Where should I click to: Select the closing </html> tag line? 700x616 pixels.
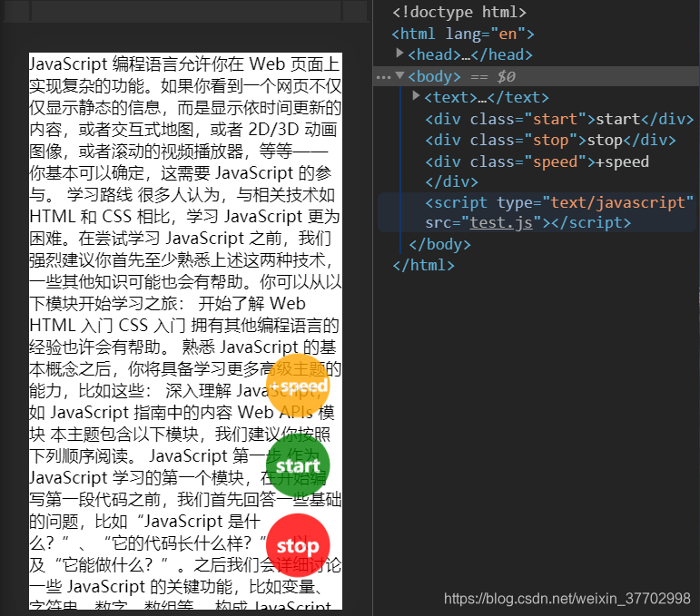[423, 266]
